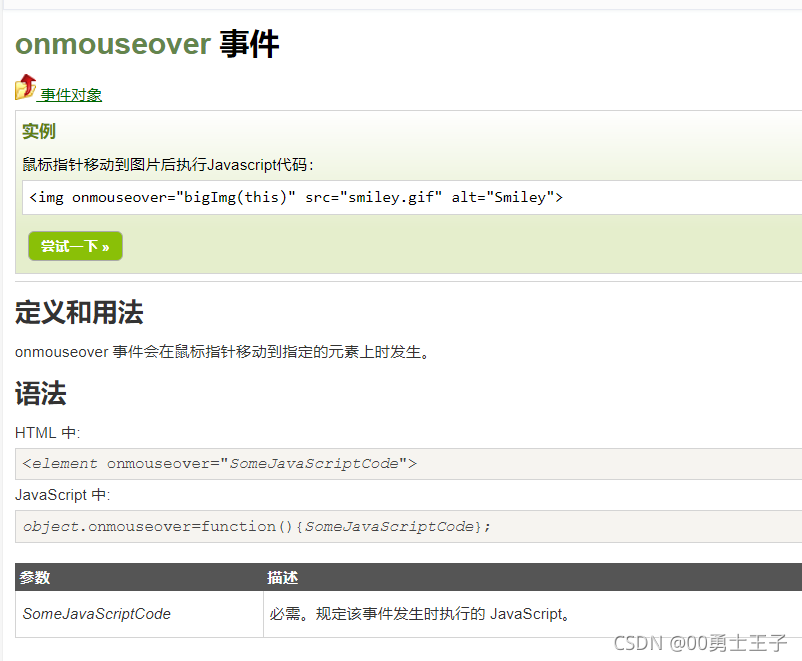
Task: Click the 鼠标指针移动到图片后执行Javascript代码 text
Action: click(x=168, y=165)
